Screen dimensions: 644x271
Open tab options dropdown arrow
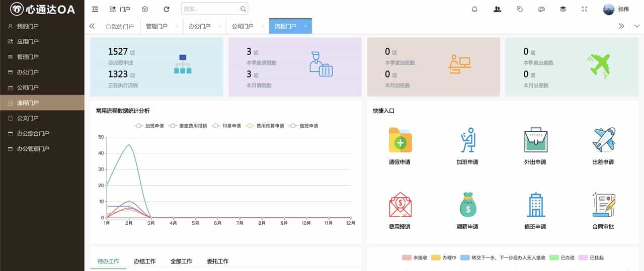pyautogui.click(x=636, y=26)
